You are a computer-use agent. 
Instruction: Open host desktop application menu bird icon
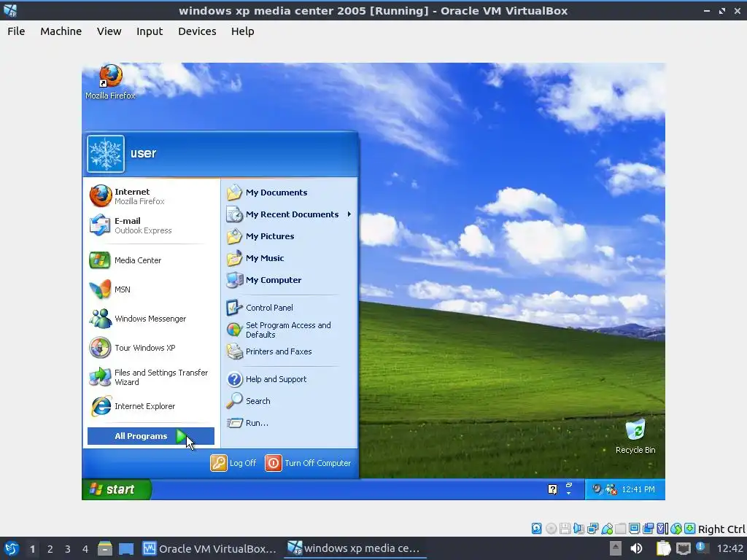click(12, 548)
